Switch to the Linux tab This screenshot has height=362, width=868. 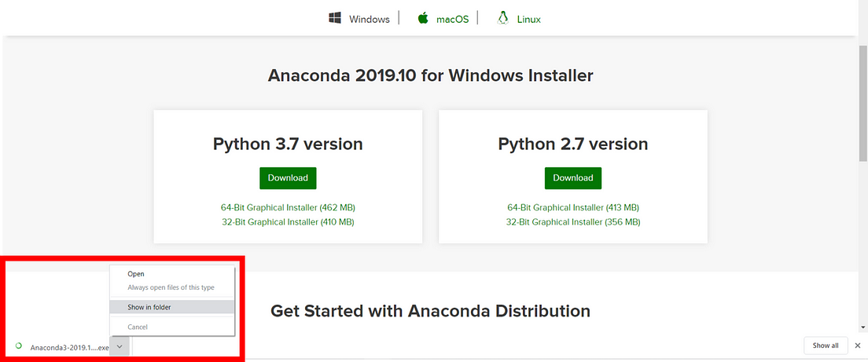pos(528,20)
